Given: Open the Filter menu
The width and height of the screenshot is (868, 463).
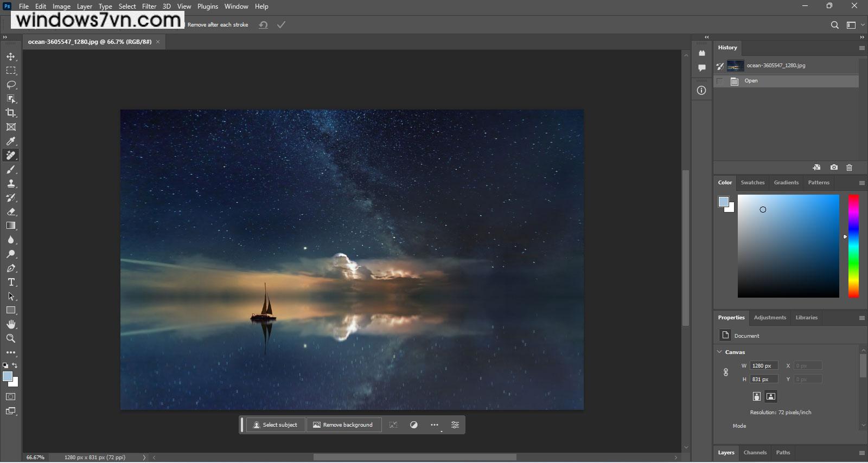Looking at the screenshot, I should point(149,7).
